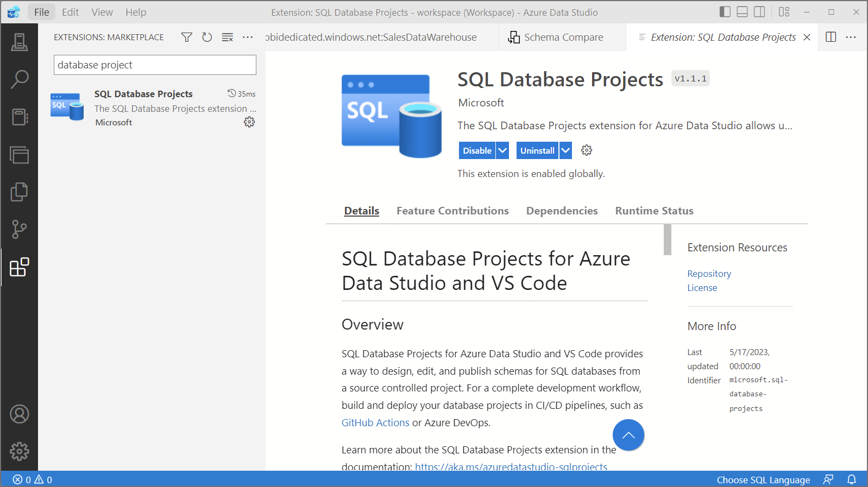This screenshot has width=868, height=487.
Task: Click the Disable button
Action: (x=477, y=150)
